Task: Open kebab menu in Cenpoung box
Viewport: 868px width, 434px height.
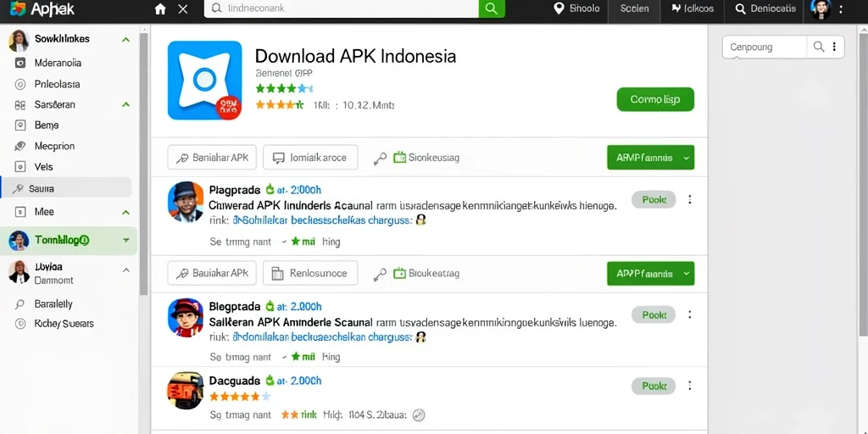Action: click(834, 47)
